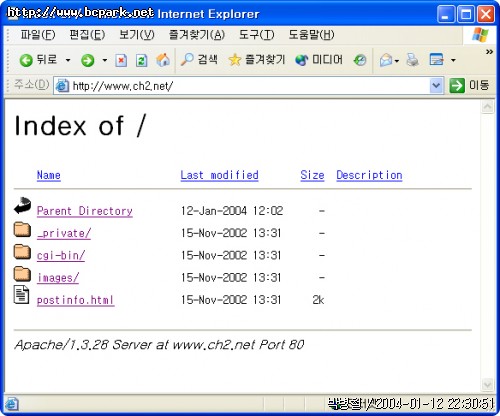500x416 pixels.
Task: Click the Windows logo throbber icon
Action: tap(480, 35)
